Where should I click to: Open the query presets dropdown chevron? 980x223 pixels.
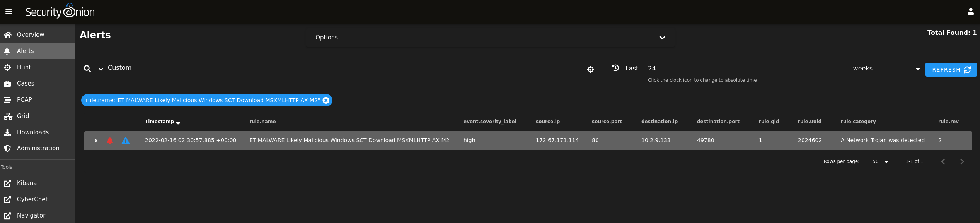point(101,69)
